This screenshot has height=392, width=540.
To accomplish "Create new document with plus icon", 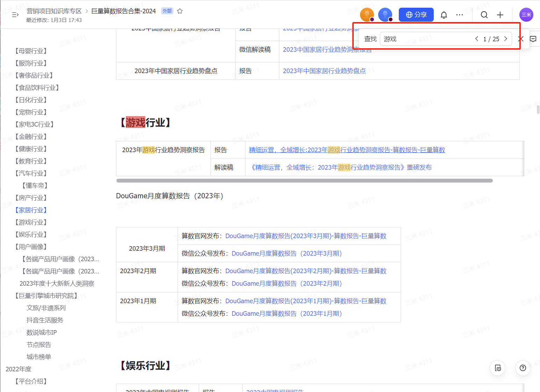I will pyautogui.click(x=500, y=15).
